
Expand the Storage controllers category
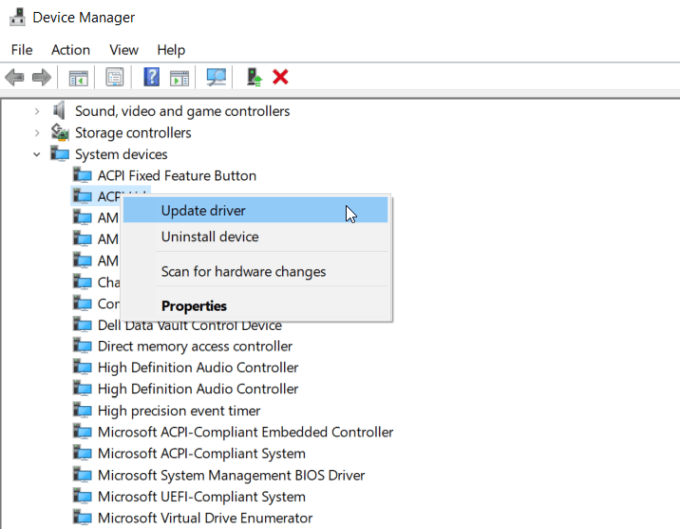[x=38, y=133]
